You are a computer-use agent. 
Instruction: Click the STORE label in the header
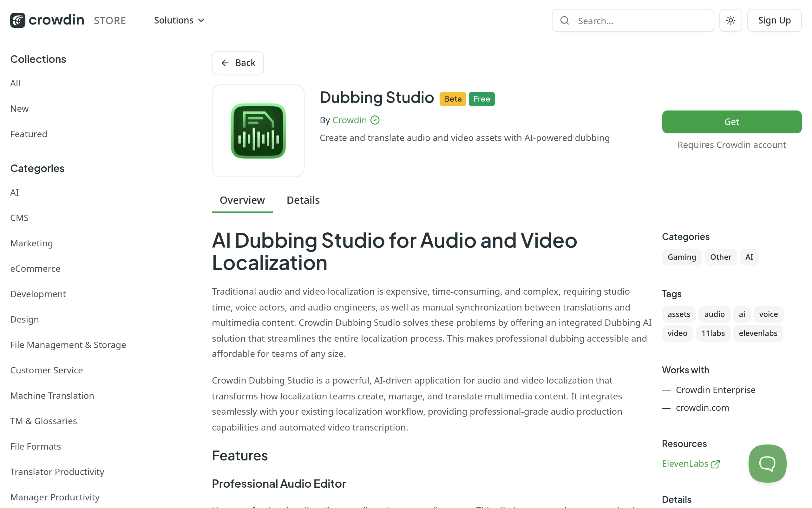tap(110, 21)
